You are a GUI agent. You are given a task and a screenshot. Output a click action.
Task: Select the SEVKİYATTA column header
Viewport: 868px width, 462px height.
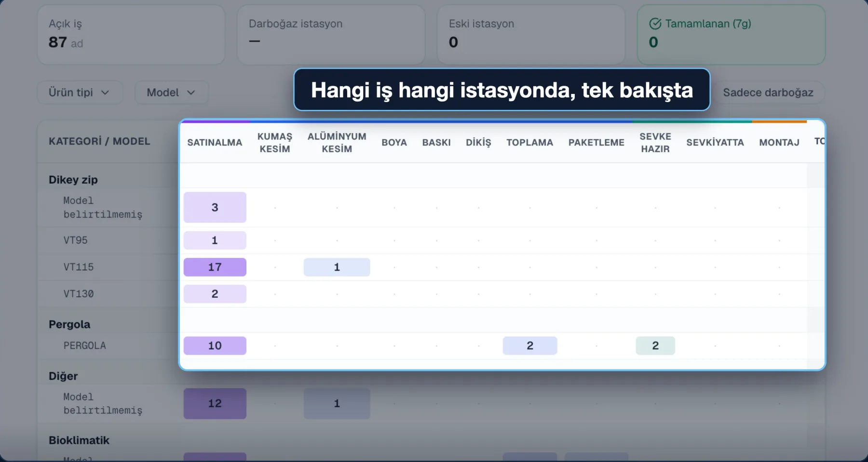pyautogui.click(x=715, y=143)
